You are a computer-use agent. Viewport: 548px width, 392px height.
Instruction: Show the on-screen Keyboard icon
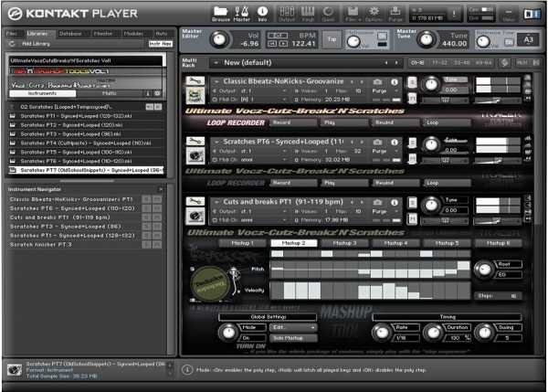tap(308, 12)
